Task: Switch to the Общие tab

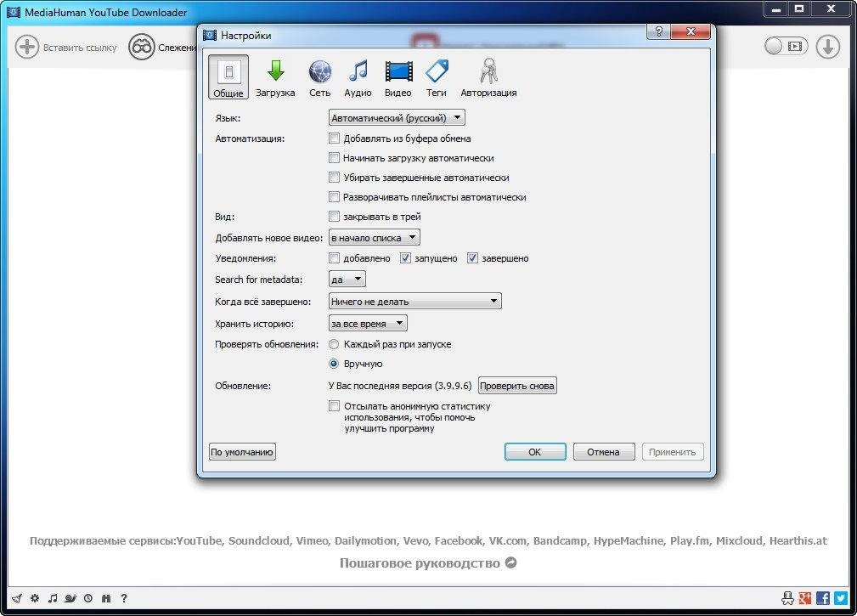Action: [x=228, y=77]
